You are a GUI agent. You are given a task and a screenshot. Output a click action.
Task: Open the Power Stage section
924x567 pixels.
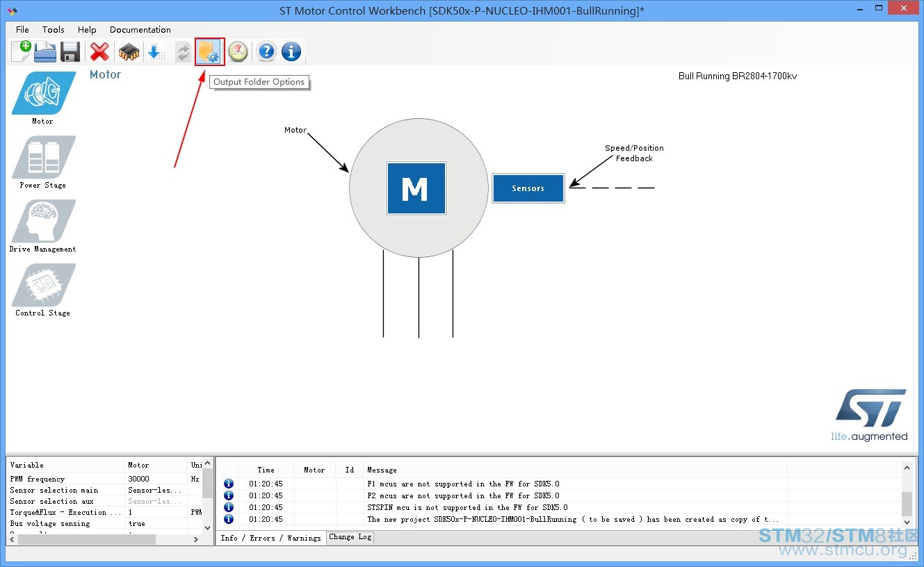[x=43, y=162]
